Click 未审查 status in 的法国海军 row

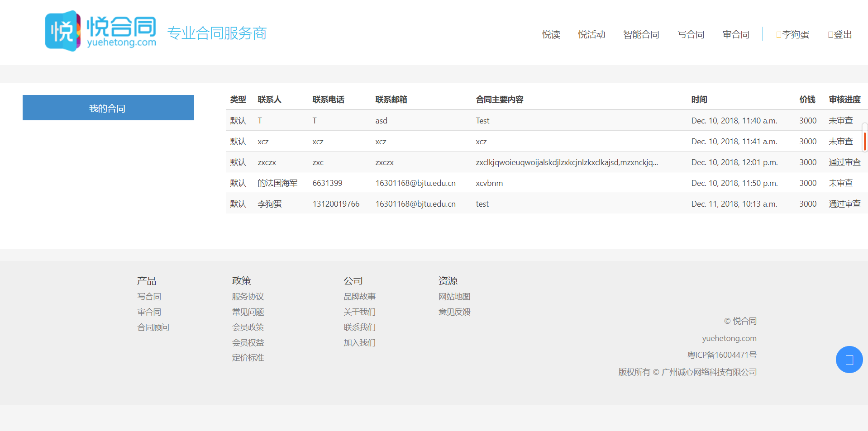click(840, 183)
